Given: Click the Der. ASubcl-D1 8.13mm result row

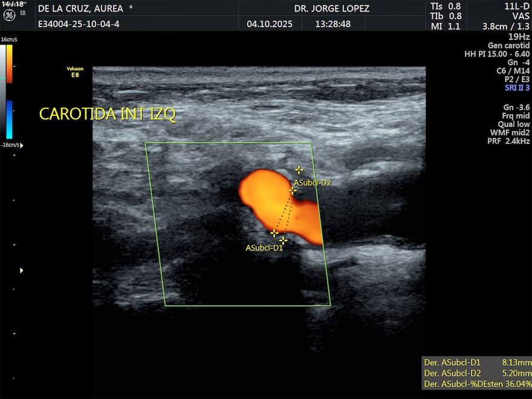Looking at the screenshot, I should point(477,363).
